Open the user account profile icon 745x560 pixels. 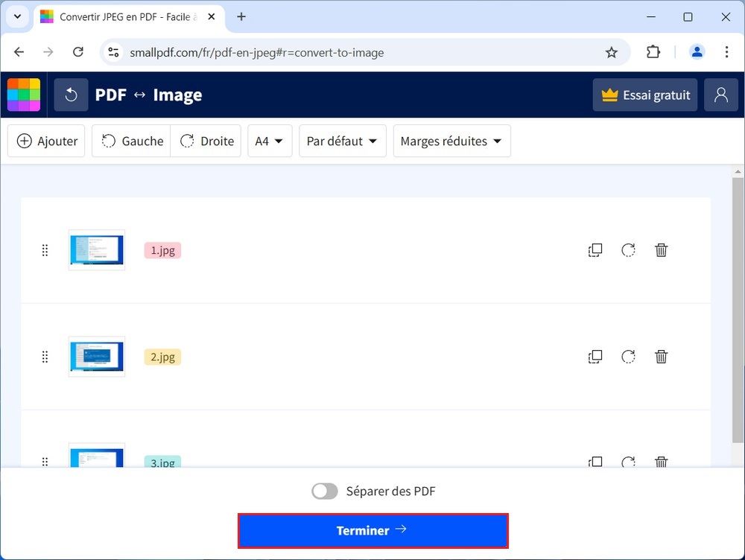[720, 95]
